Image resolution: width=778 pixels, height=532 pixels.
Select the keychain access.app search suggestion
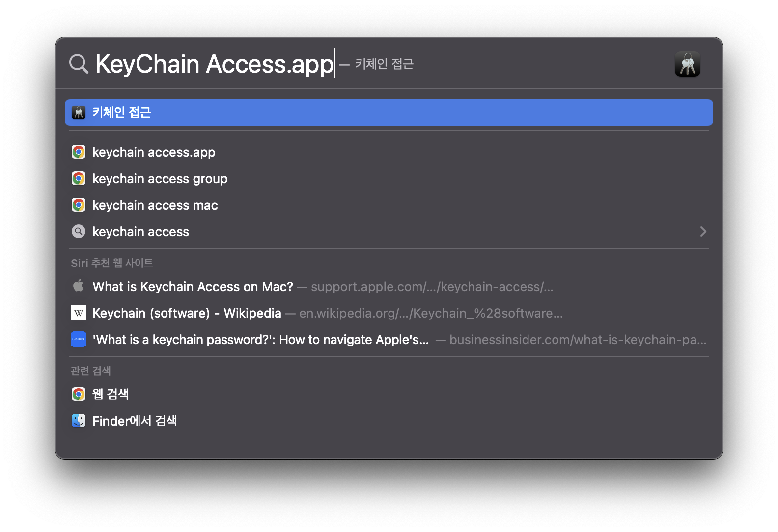coord(154,152)
